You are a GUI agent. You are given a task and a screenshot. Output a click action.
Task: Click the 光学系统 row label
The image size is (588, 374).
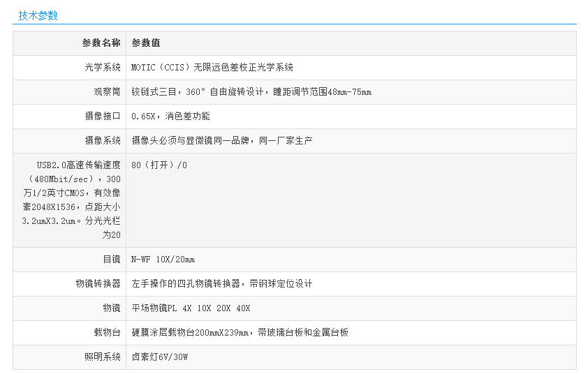click(103, 68)
